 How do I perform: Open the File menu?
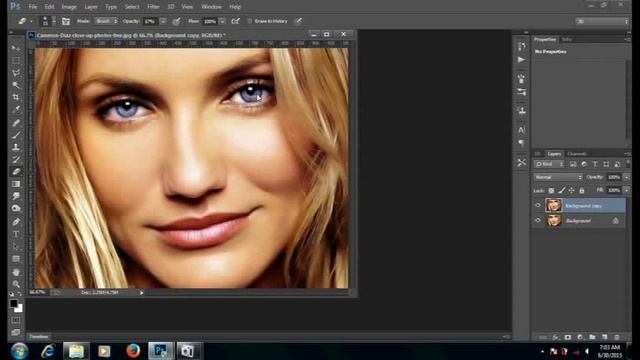click(33, 7)
